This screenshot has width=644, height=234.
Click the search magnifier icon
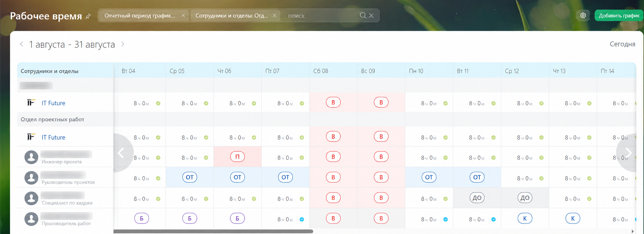tap(363, 15)
